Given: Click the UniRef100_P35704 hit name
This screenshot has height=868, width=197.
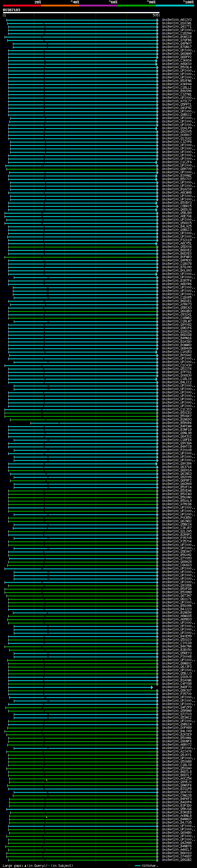Looking at the screenshot, I should tap(177, 541).
